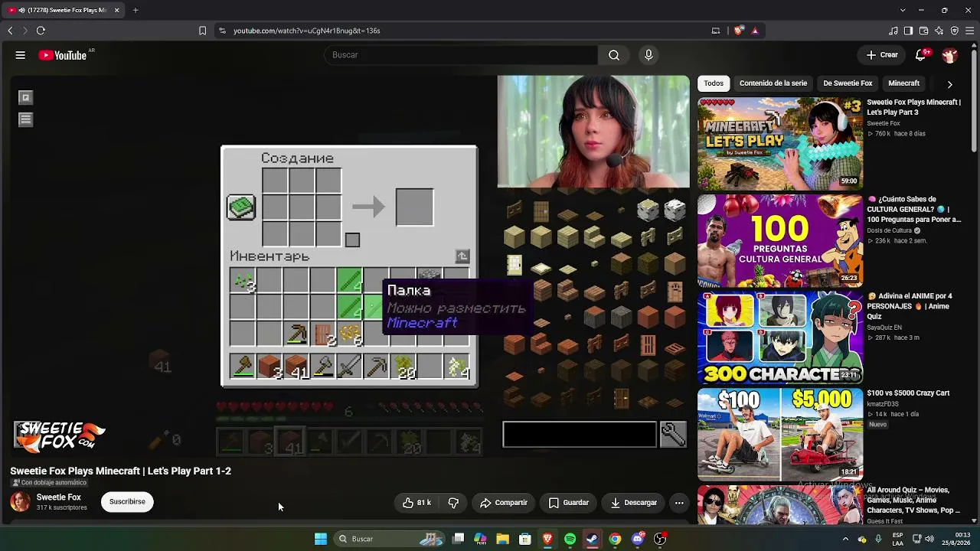980x551 pixels.
Task: Open Let's Play Part 3 thumbnail
Action: tap(780, 144)
